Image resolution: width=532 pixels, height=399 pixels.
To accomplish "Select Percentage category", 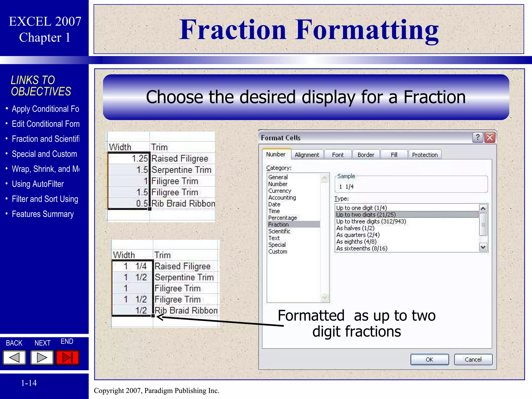I will [283, 218].
